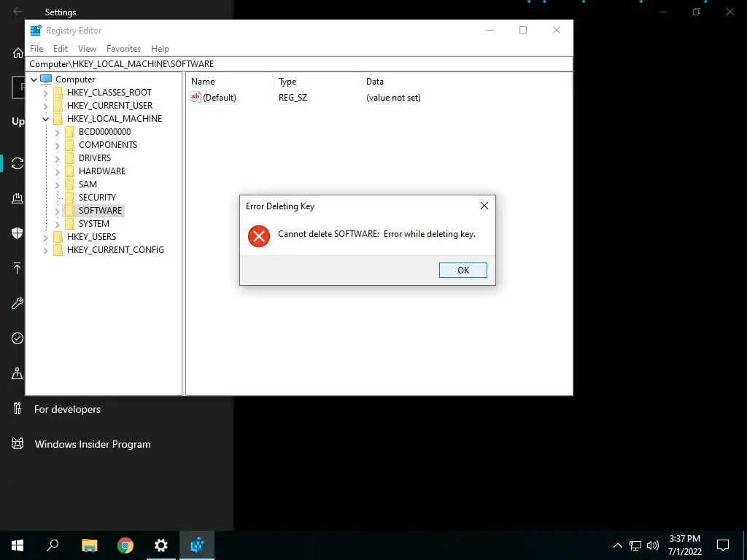This screenshot has width=747, height=560.
Task: Select the HARDWARE key
Action: point(102,171)
